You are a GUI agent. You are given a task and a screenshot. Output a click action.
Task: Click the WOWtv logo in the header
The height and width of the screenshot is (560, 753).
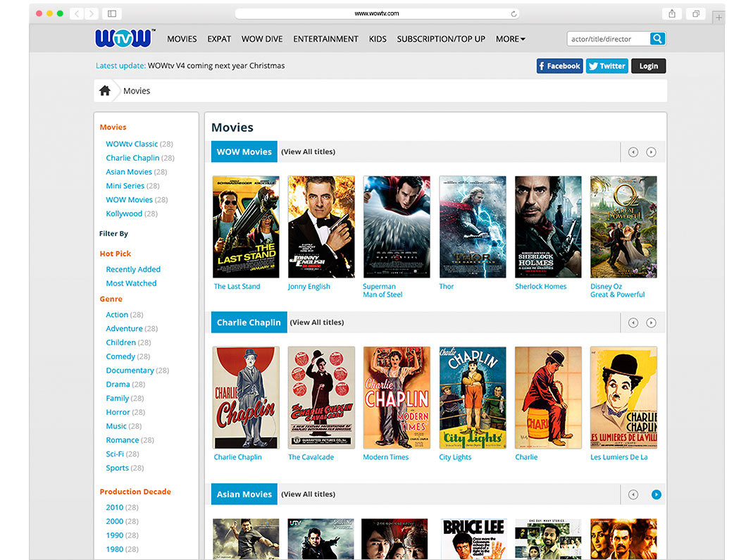click(124, 38)
